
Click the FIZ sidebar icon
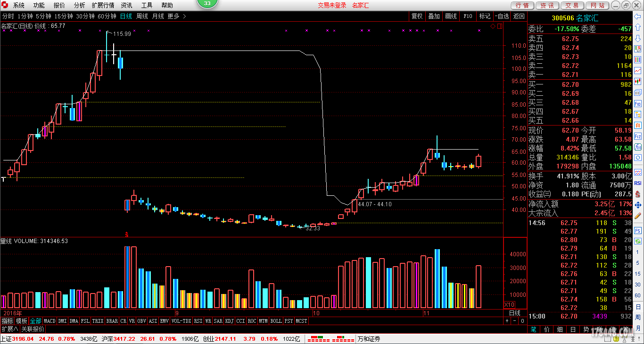coord(638,136)
